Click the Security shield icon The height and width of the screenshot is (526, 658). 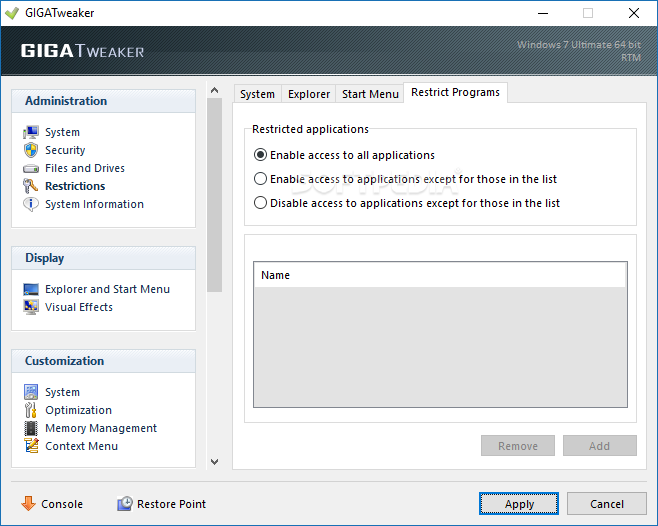pyautogui.click(x=31, y=150)
